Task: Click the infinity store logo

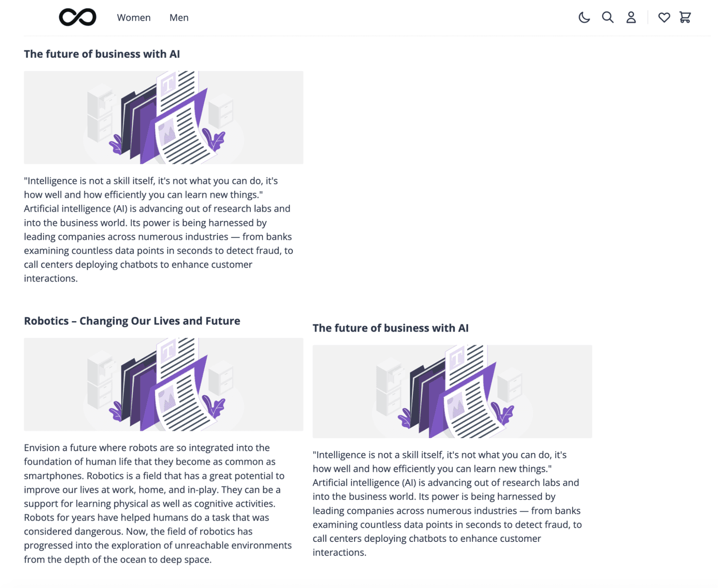Action: [x=77, y=17]
